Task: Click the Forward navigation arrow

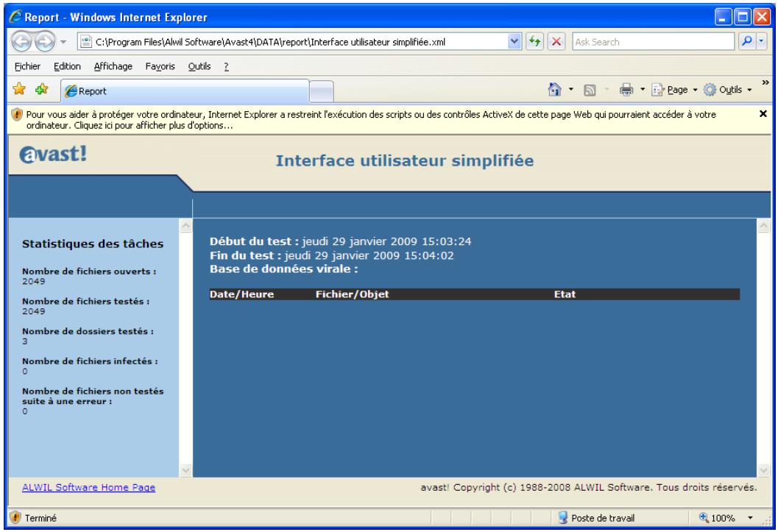Action: click(45, 42)
